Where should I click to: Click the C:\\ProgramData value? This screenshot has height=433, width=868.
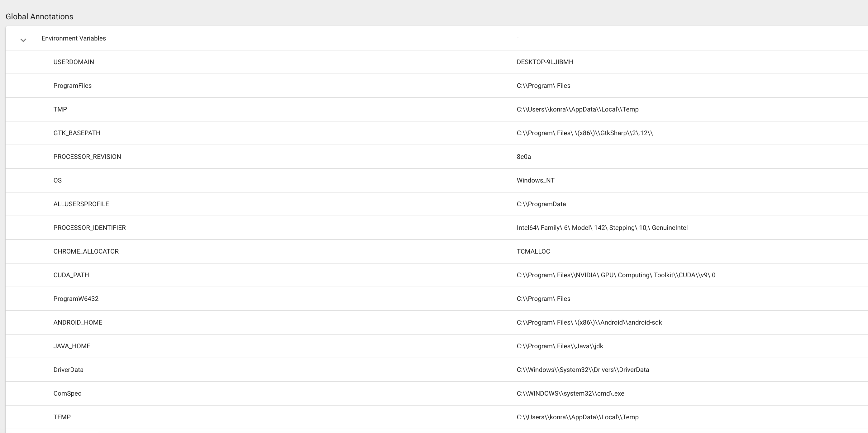pyautogui.click(x=541, y=204)
